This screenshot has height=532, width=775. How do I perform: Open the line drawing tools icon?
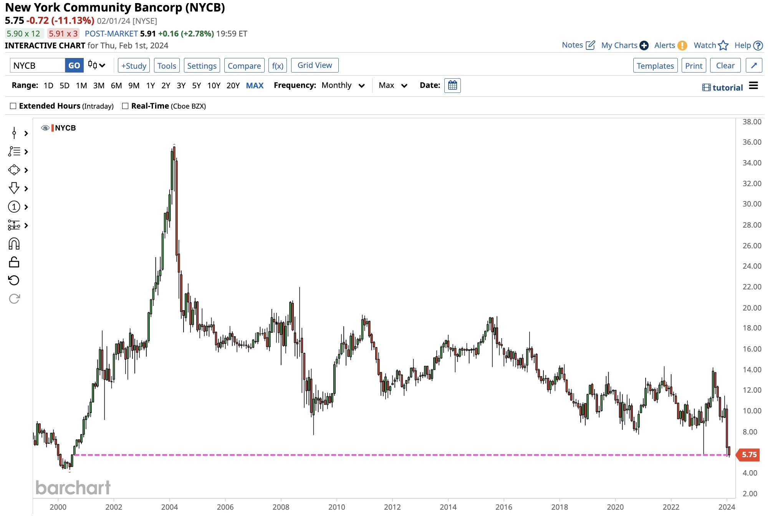tap(14, 151)
